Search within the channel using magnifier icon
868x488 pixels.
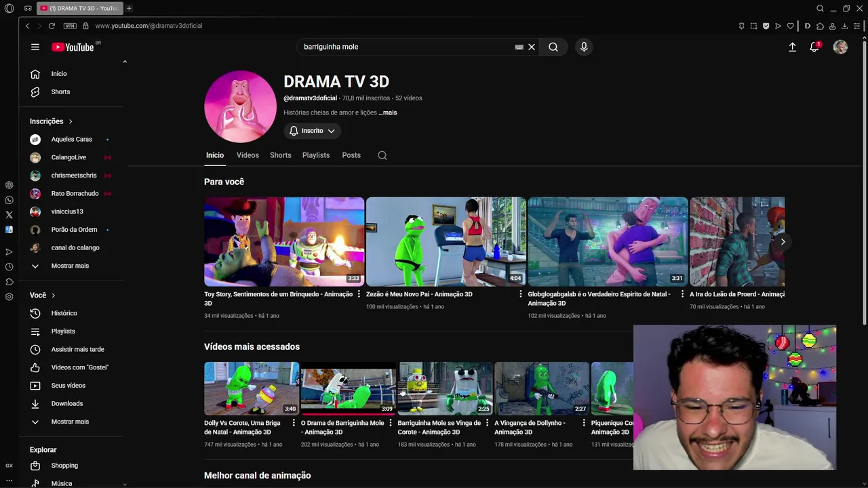pyautogui.click(x=382, y=155)
